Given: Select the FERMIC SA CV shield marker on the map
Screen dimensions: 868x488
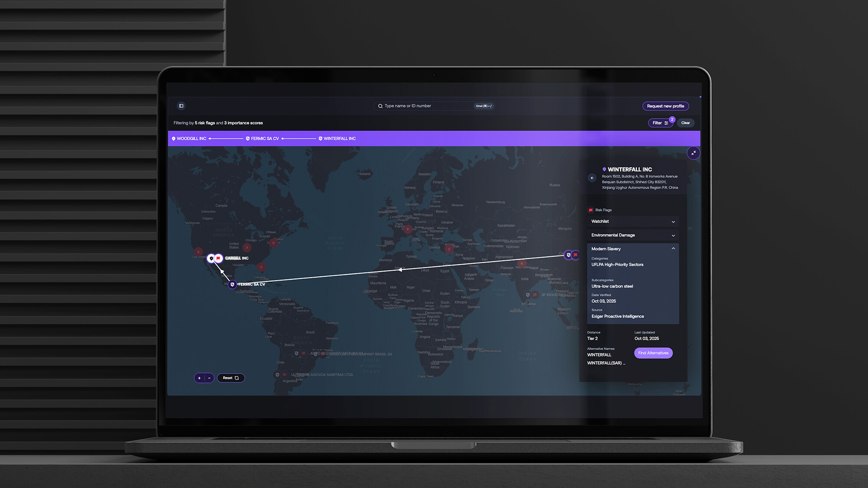Looking at the screenshot, I should (x=233, y=285).
